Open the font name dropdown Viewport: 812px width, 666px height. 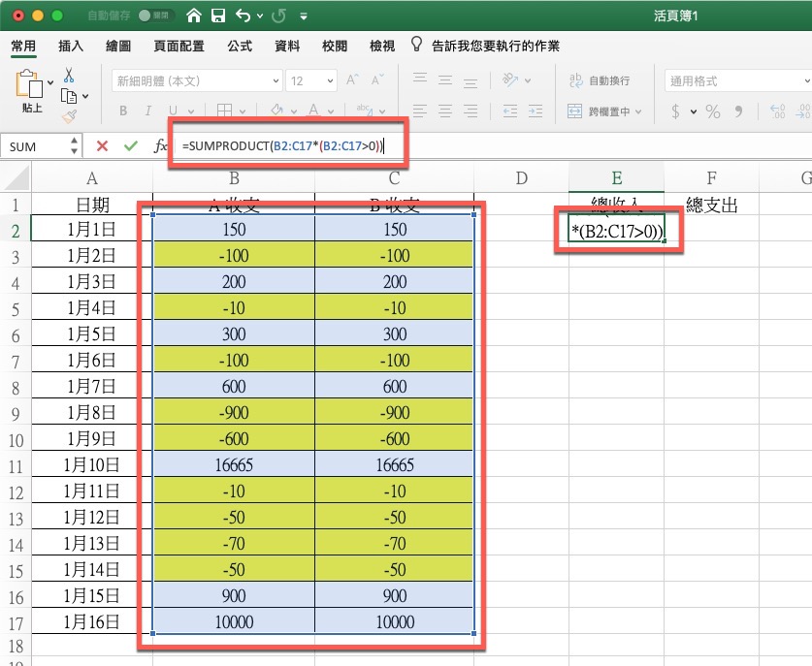[275, 81]
